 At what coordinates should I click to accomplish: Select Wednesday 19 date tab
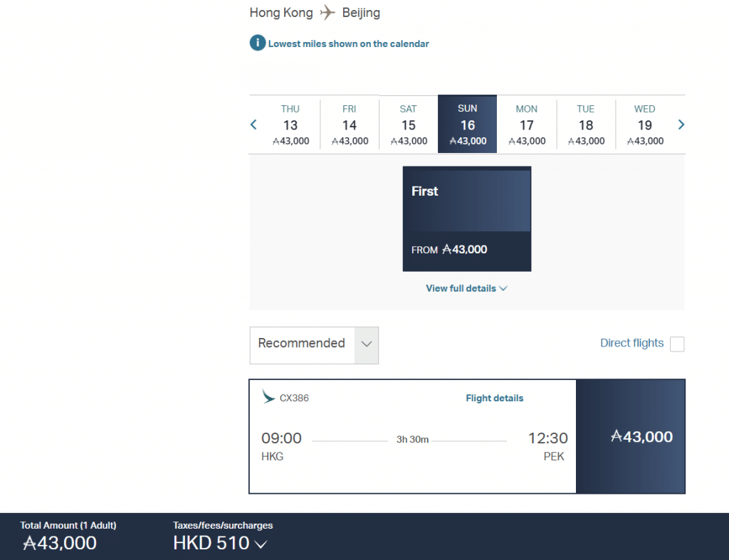pos(645,125)
